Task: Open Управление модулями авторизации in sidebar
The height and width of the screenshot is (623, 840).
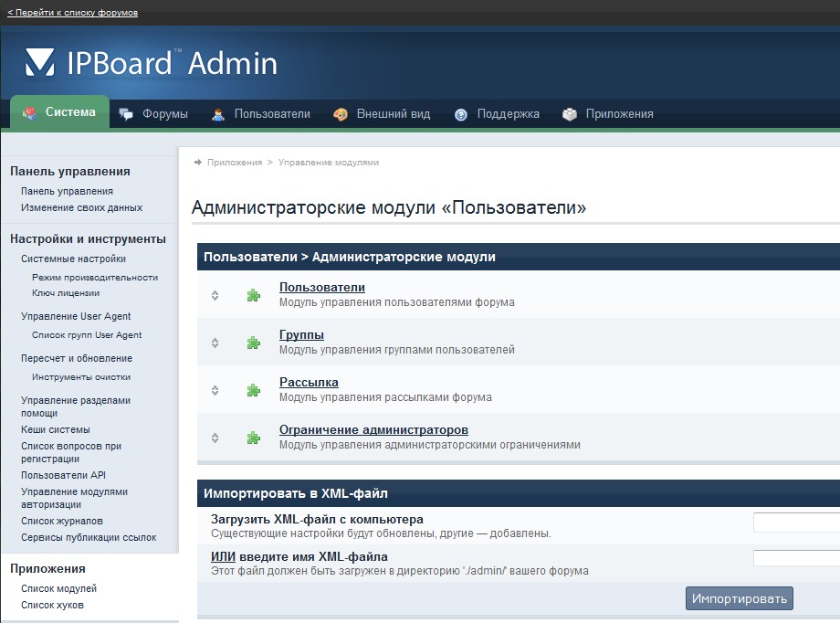Action: (x=75, y=498)
